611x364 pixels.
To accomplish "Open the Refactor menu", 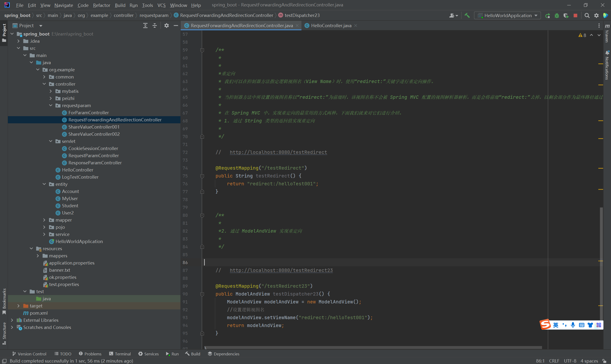I will 101,5.
